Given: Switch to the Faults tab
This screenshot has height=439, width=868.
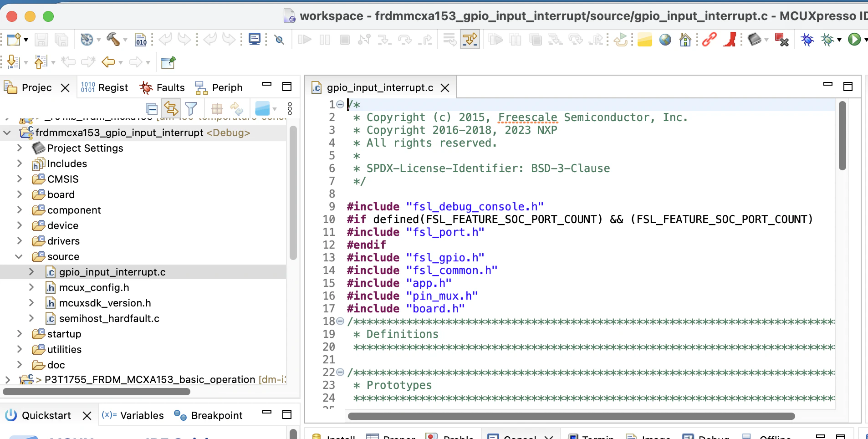Looking at the screenshot, I should click(162, 87).
